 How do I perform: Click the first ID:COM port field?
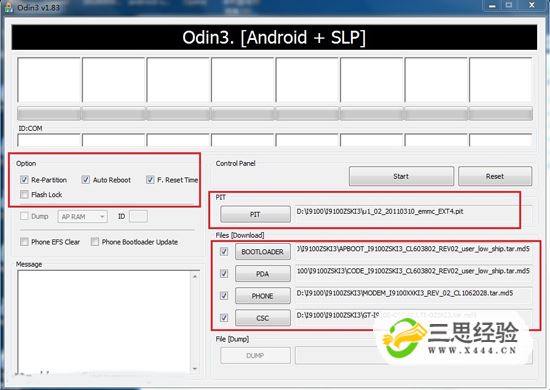point(49,140)
